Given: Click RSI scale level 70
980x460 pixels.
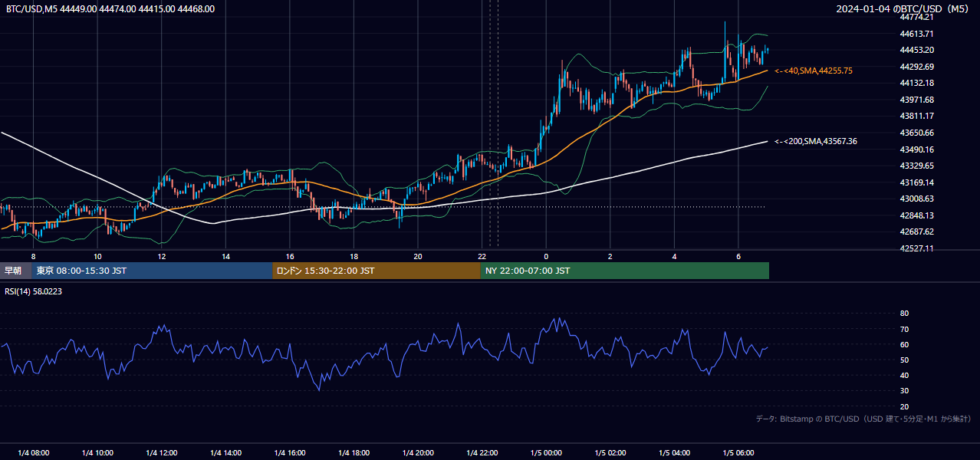Looking at the screenshot, I should [904, 329].
